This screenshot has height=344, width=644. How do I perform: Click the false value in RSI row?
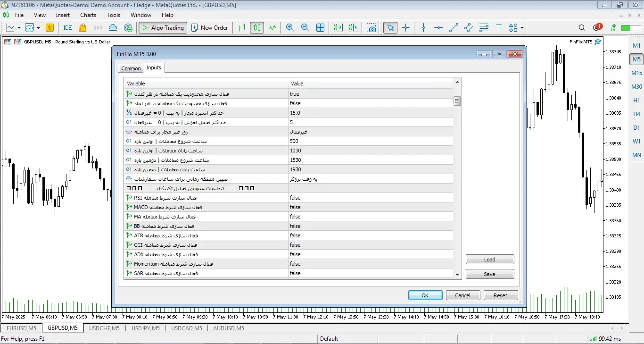coord(371,198)
